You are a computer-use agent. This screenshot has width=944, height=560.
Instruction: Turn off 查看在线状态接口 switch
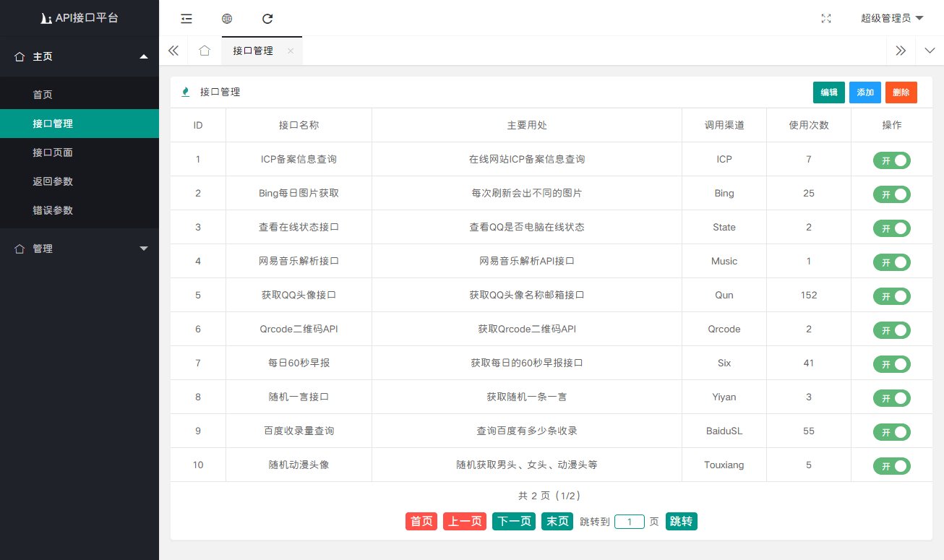(x=891, y=228)
